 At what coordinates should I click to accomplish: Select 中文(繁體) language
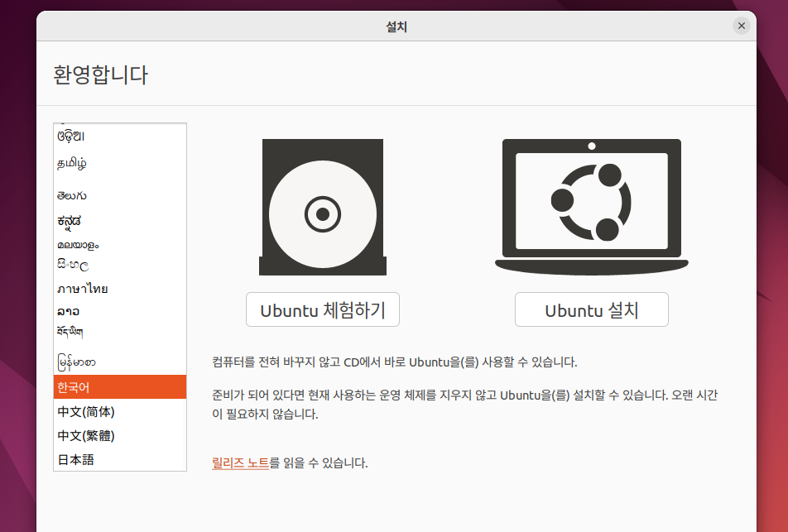[119, 435]
